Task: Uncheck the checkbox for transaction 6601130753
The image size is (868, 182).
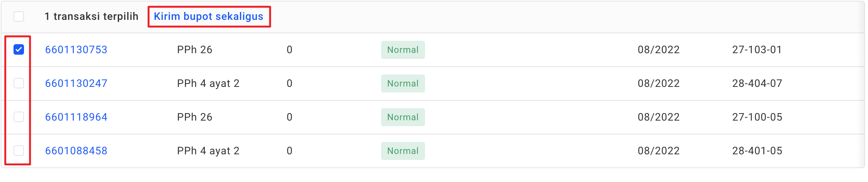Action: (19, 49)
